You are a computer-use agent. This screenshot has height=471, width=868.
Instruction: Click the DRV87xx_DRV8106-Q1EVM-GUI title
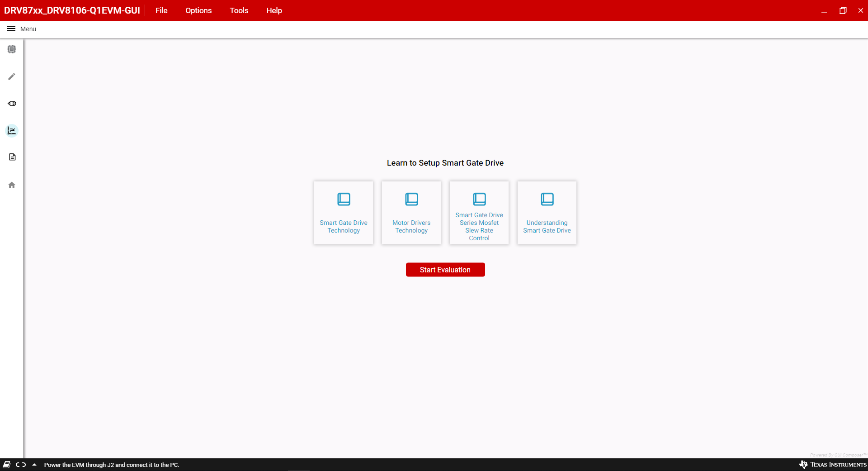pyautogui.click(x=72, y=10)
